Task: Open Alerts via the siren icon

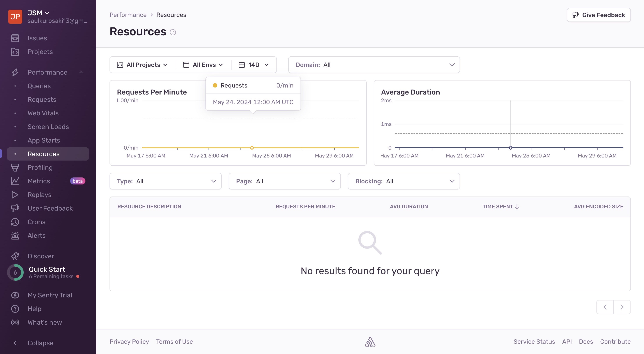Action: coord(15,236)
